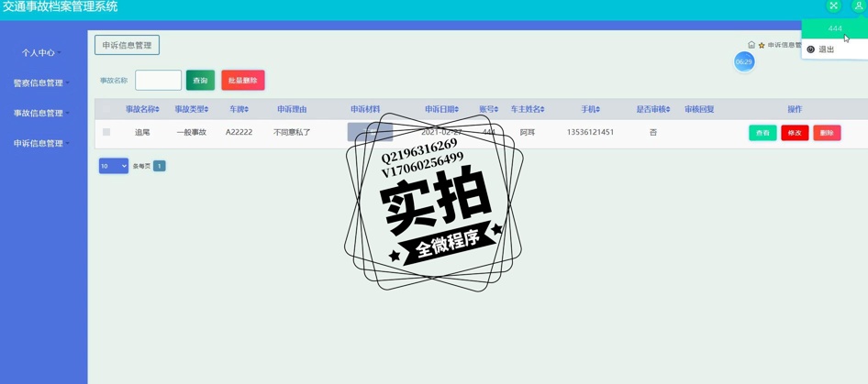Click the fullscreen icon in header
This screenshot has height=384, width=868.
pos(833,6)
